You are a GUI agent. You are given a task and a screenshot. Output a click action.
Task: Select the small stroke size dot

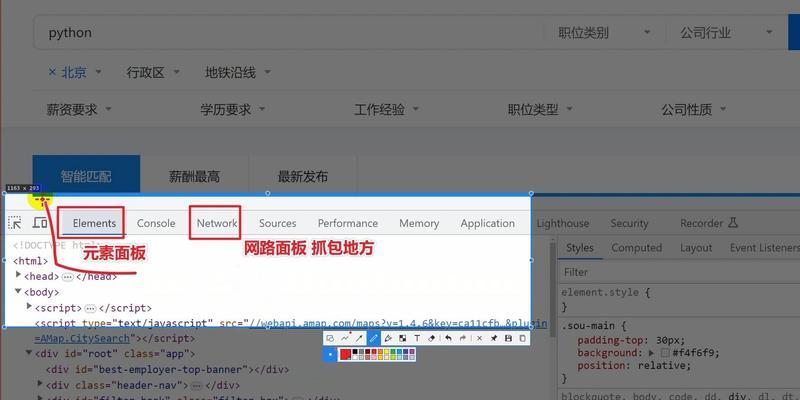tap(330, 354)
